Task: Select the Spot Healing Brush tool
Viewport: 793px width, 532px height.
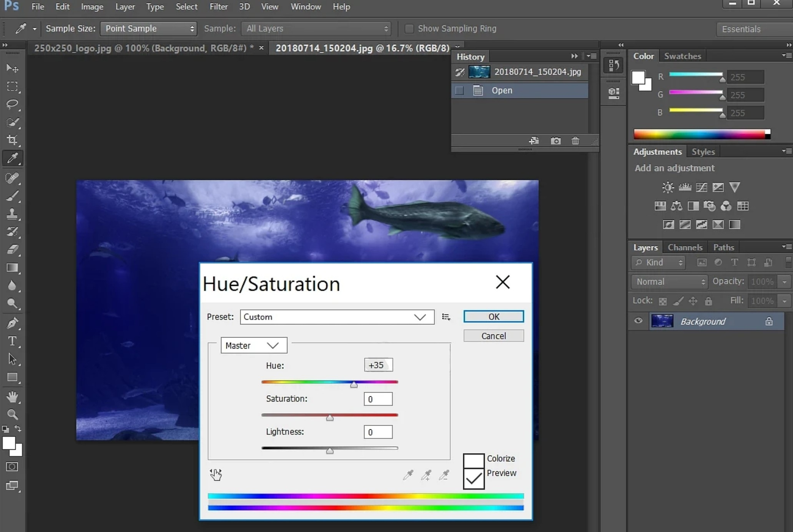Action: (x=12, y=178)
